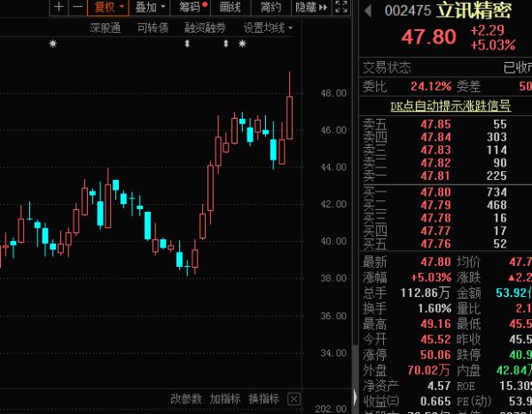Click the 换指标 button
Image resolution: width=532 pixels, height=414 pixels.
(264, 399)
